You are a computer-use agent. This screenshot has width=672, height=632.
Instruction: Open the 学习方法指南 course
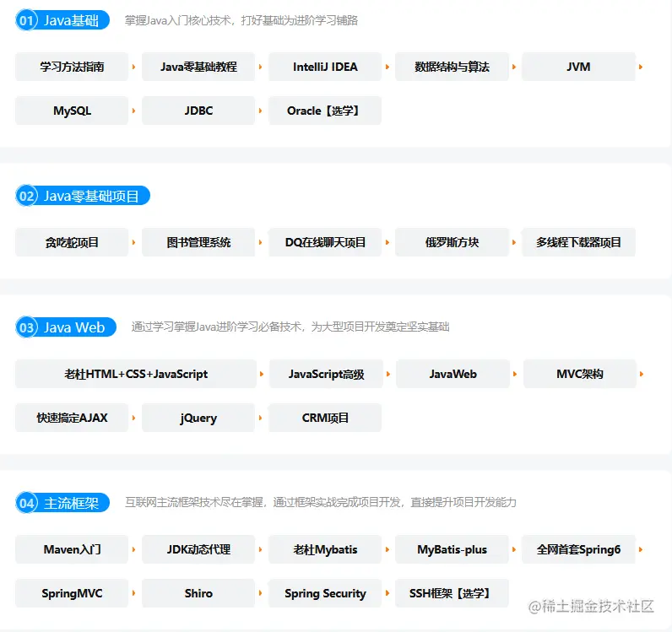72,67
